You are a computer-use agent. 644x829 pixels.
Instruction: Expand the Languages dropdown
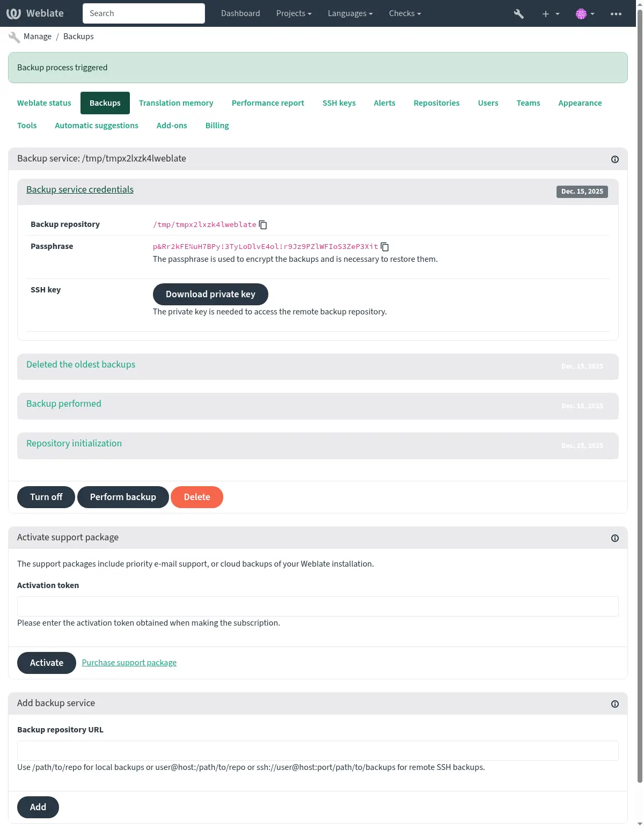click(350, 13)
